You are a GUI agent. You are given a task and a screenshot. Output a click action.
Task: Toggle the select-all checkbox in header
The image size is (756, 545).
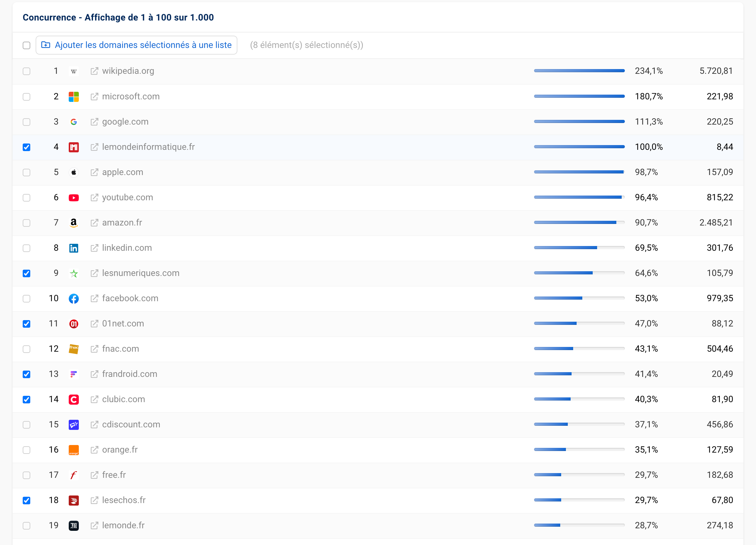click(x=27, y=45)
